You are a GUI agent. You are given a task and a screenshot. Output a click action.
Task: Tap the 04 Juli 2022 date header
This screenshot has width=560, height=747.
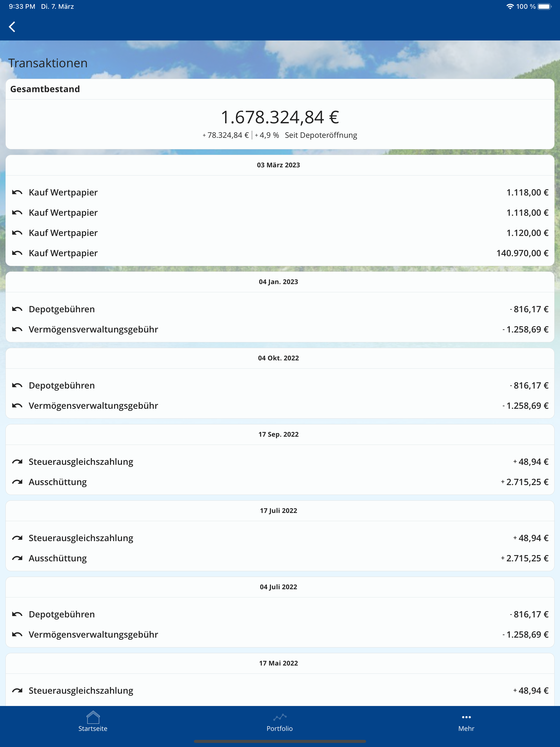(279, 587)
